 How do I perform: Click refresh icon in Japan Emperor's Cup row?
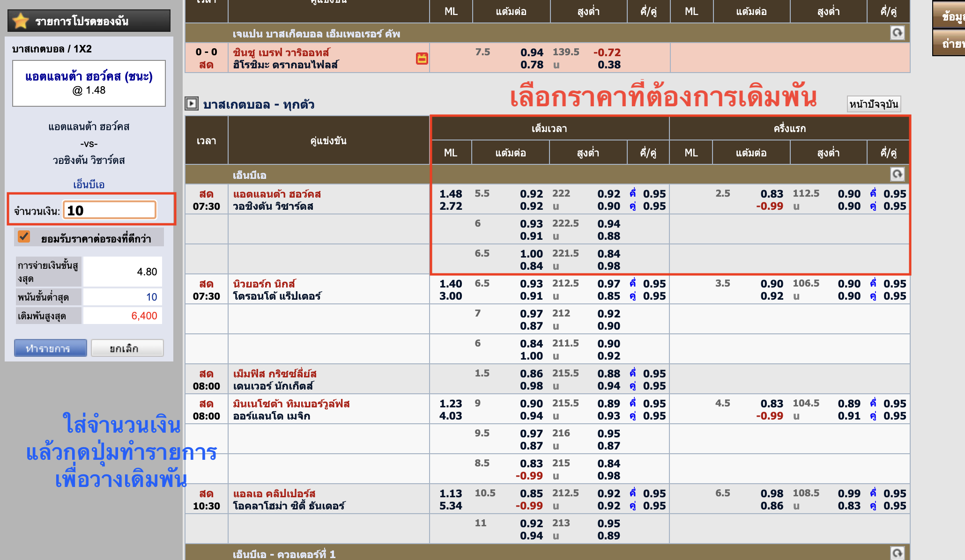point(897,33)
